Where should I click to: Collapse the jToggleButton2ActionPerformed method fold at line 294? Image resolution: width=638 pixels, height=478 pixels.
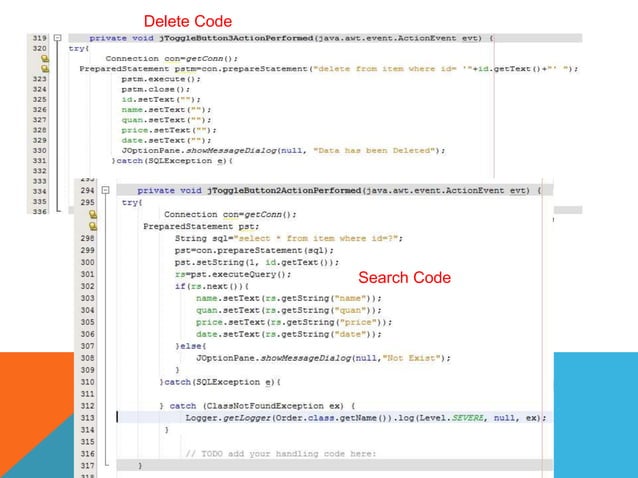pyautogui.click(x=105, y=190)
